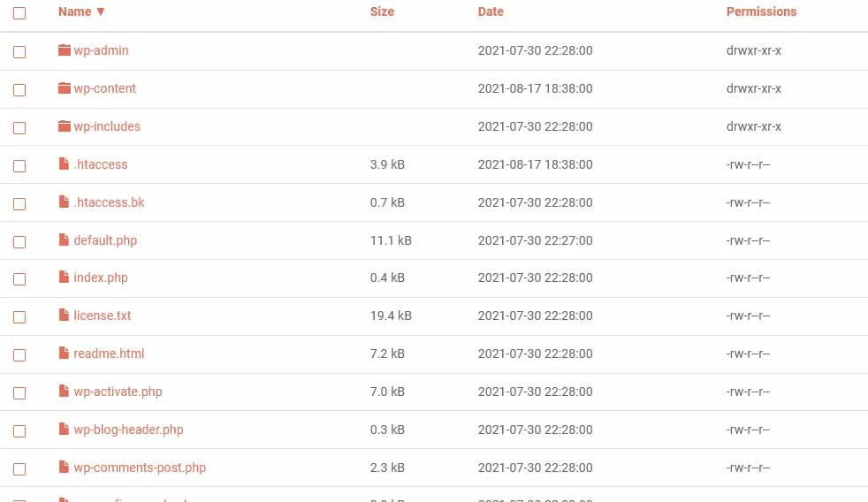Viewport: 868px width, 502px height.
Task: Toggle the select-all checkbox in header
Action: point(19,13)
